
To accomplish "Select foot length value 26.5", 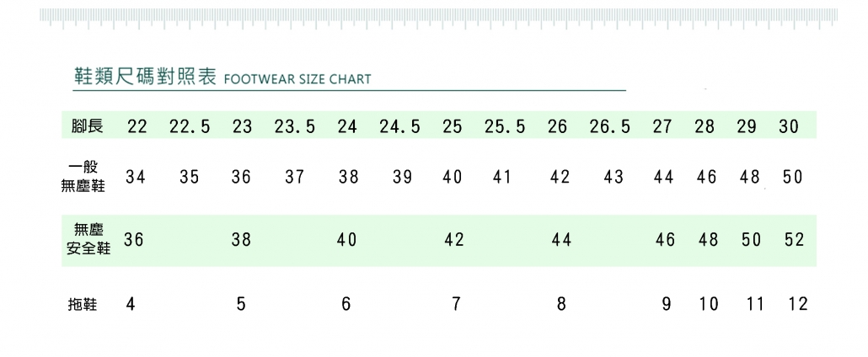I will 610,127.
